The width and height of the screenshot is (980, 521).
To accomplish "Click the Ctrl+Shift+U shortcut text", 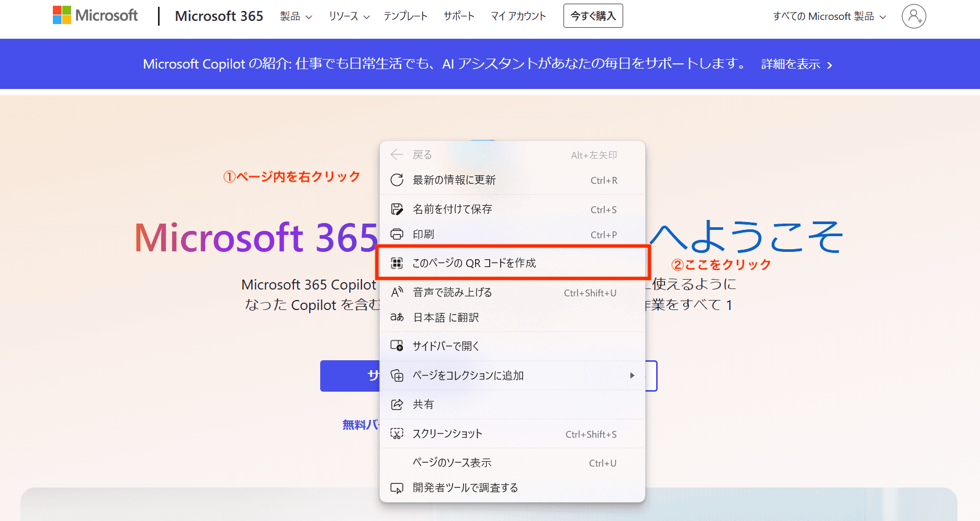I will tap(590, 293).
